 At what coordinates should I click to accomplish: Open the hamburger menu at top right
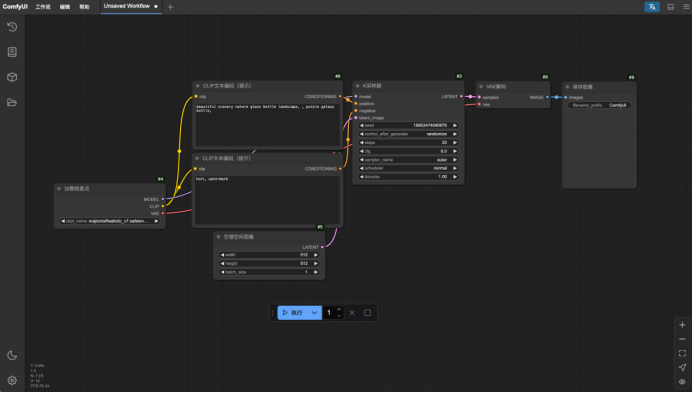pyautogui.click(x=686, y=7)
